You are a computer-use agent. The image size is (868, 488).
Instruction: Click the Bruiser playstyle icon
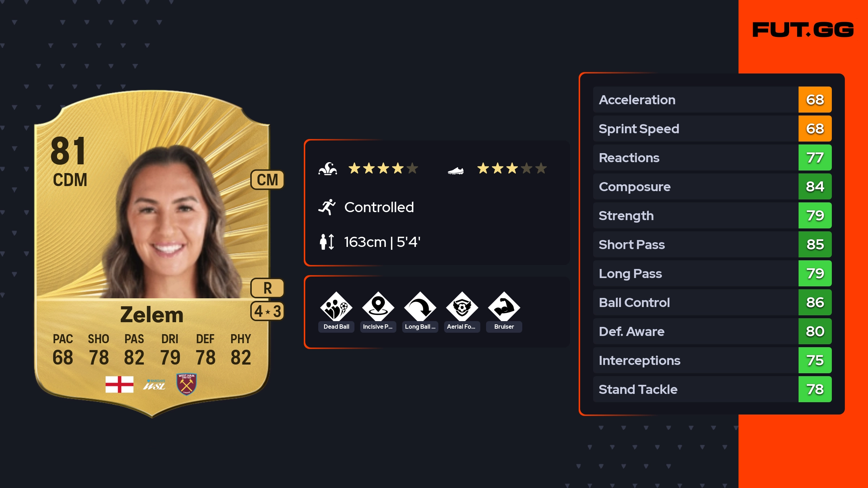(x=504, y=307)
